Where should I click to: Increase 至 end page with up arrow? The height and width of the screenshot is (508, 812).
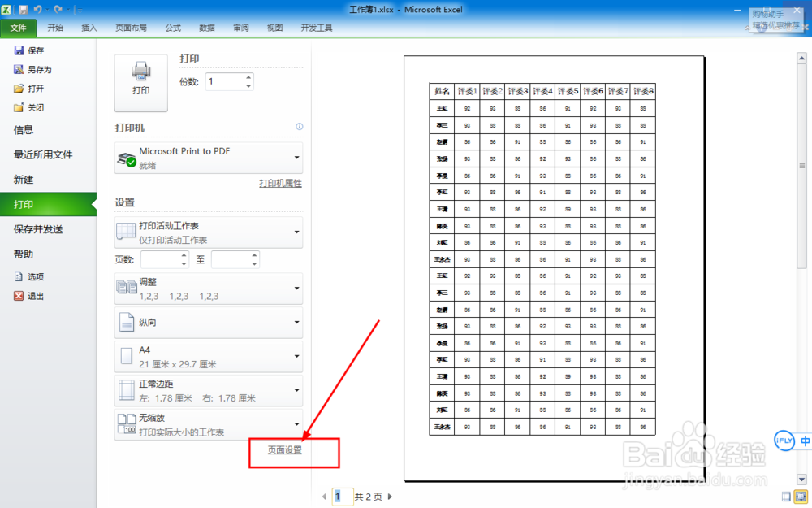click(x=254, y=255)
